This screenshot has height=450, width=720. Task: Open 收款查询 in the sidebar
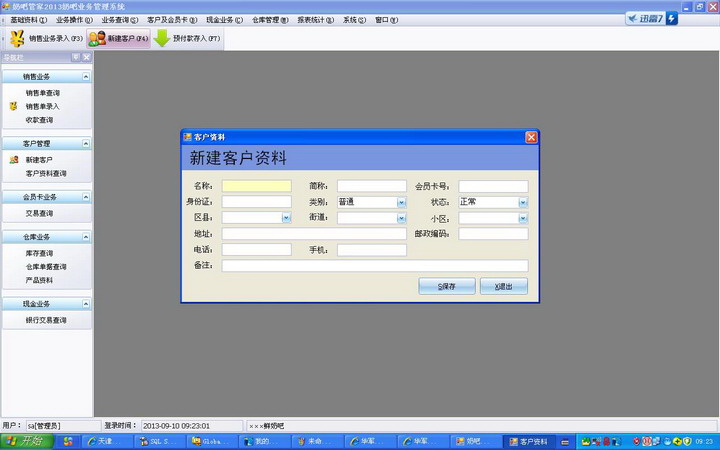click(x=39, y=120)
